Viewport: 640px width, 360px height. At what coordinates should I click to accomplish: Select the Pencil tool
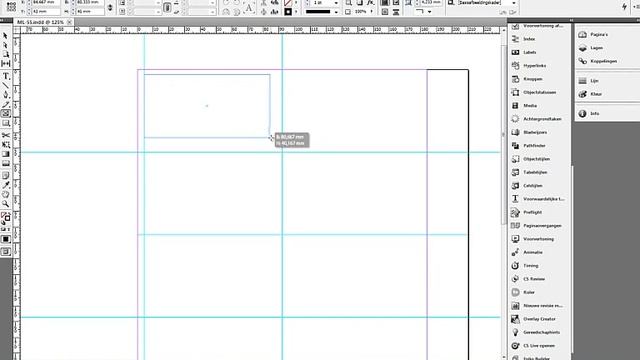[x=5, y=104]
